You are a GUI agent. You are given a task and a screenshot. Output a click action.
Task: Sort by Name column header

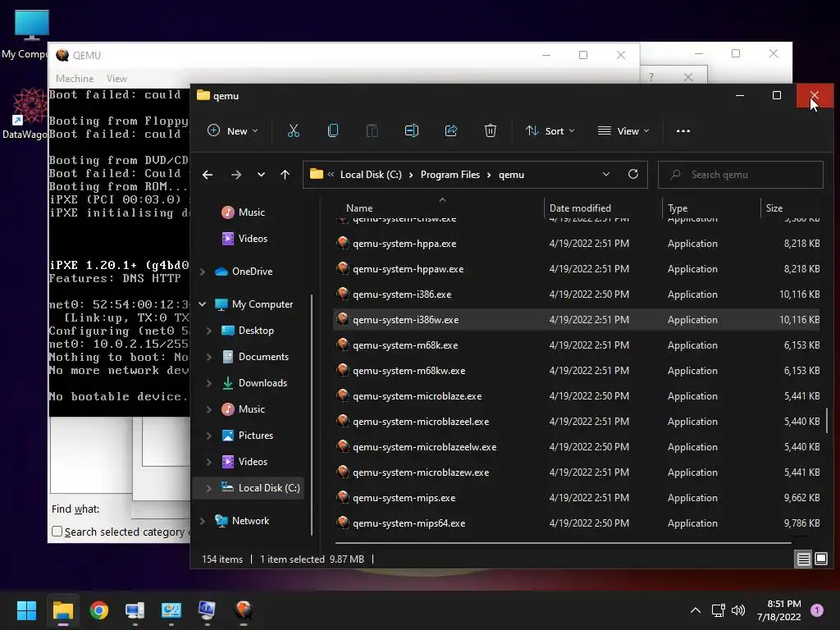tap(359, 208)
